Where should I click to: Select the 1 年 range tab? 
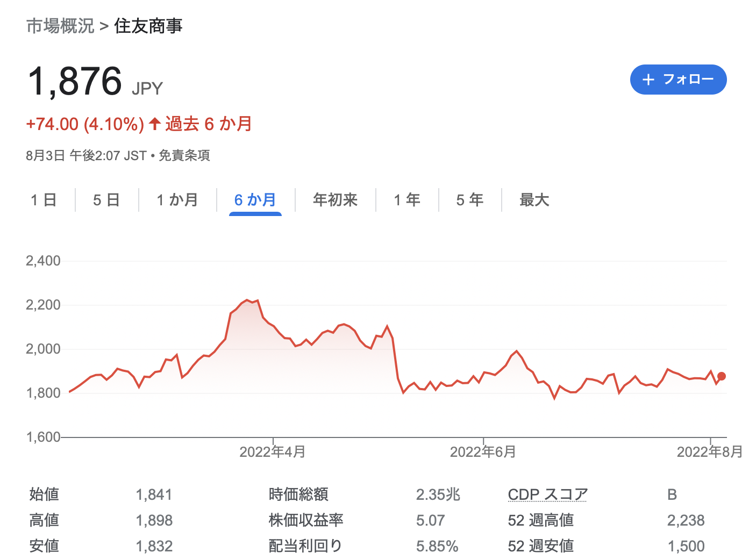pyautogui.click(x=407, y=200)
